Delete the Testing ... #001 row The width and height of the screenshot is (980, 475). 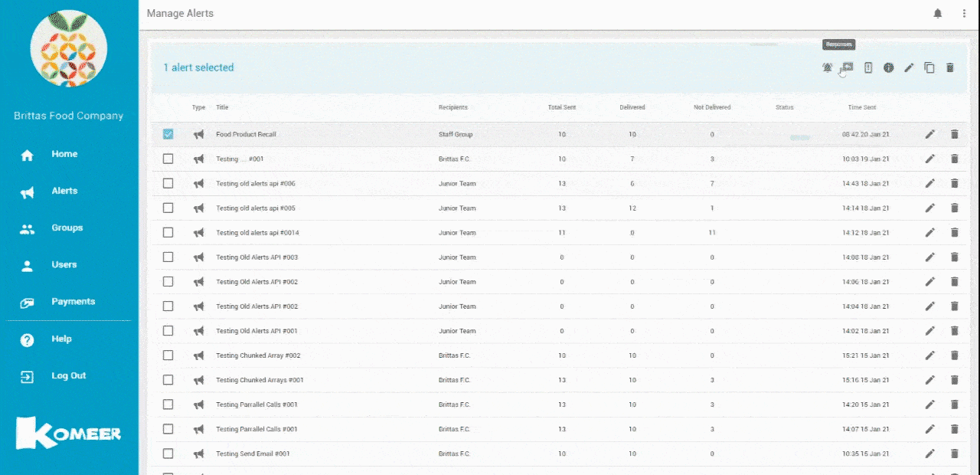click(954, 159)
